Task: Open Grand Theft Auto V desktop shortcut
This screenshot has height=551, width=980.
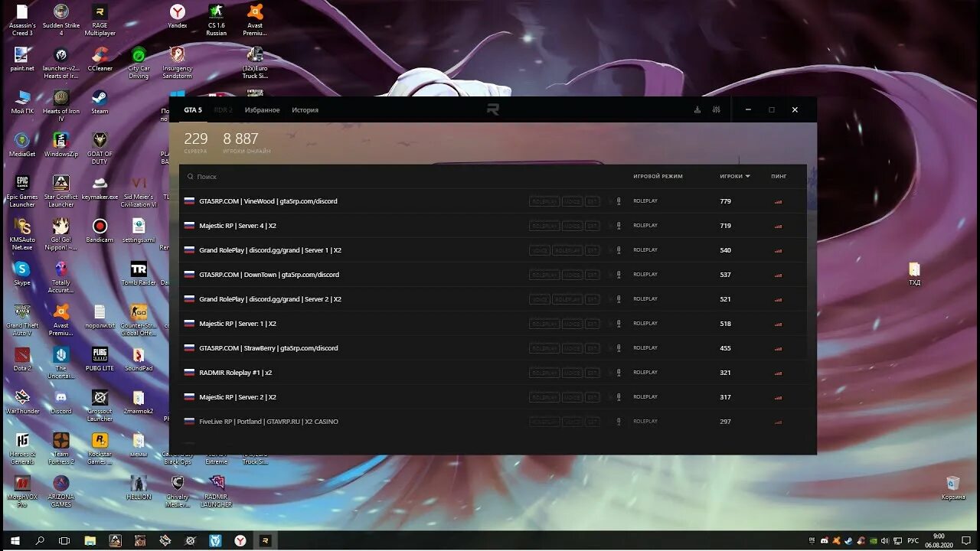Action: [x=22, y=319]
